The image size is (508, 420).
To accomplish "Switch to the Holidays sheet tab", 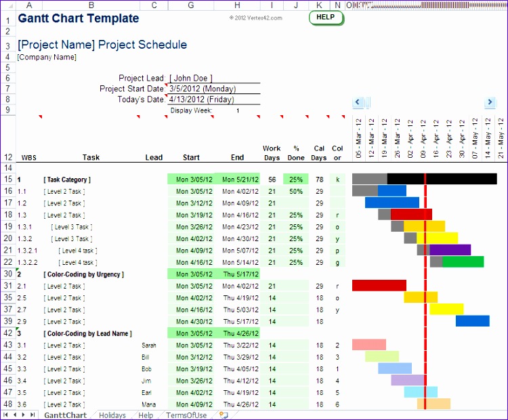I will (112, 415).
